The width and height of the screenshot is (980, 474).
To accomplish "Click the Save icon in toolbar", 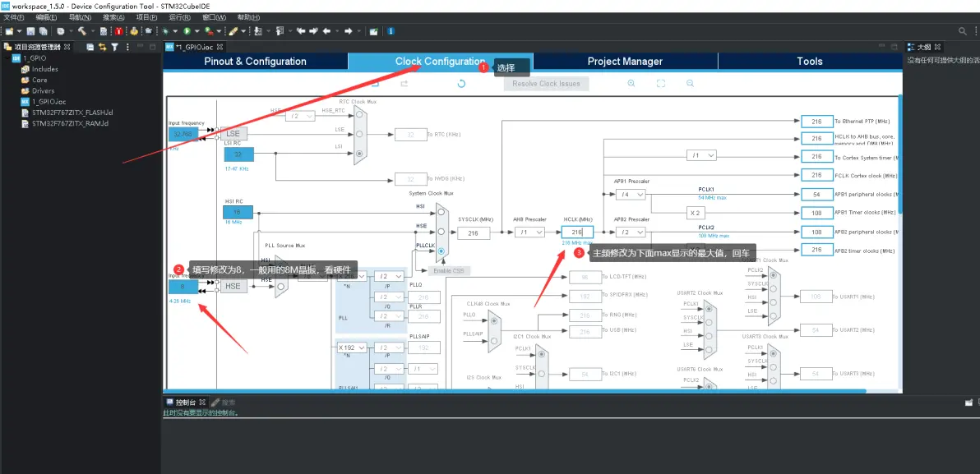I will click(30, 30).
